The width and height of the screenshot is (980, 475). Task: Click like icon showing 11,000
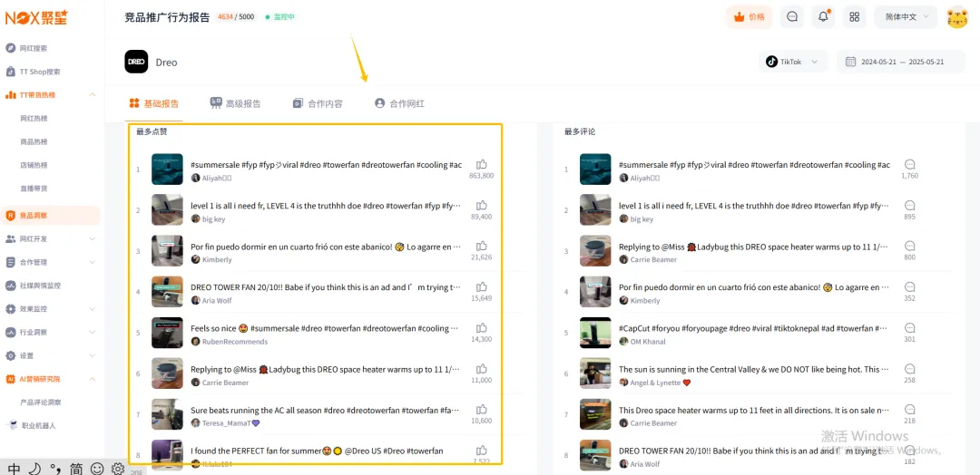click(481, 369)
